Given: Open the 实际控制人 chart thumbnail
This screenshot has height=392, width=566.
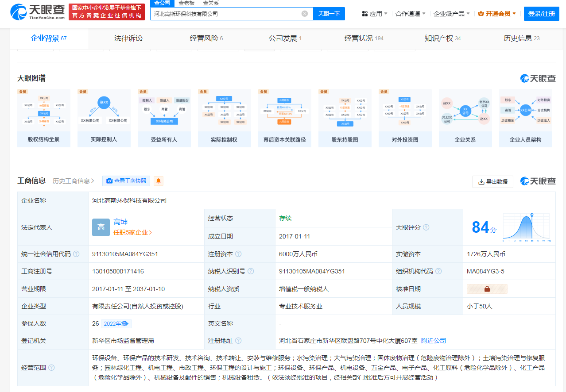Looking at the screenshot, I should (104, 118).
